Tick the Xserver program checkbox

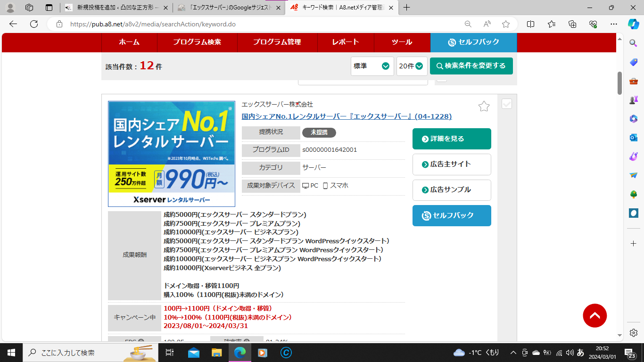[x=507, y=104]
